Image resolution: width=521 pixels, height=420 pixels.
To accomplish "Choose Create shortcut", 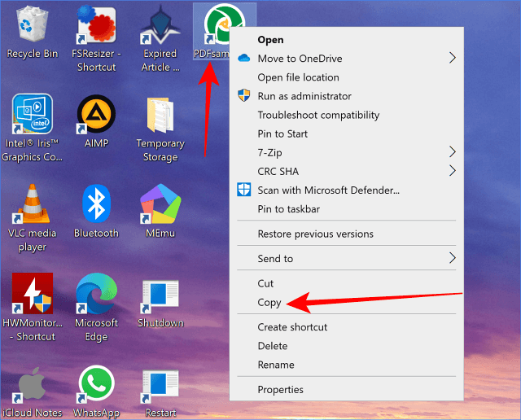I will [x=347, y=327].
